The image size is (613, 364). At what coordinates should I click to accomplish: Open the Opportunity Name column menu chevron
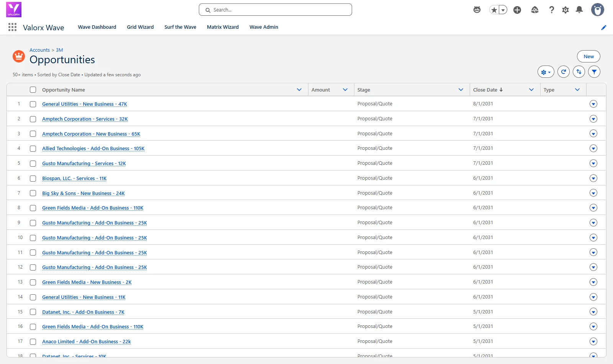coord(299,90)
